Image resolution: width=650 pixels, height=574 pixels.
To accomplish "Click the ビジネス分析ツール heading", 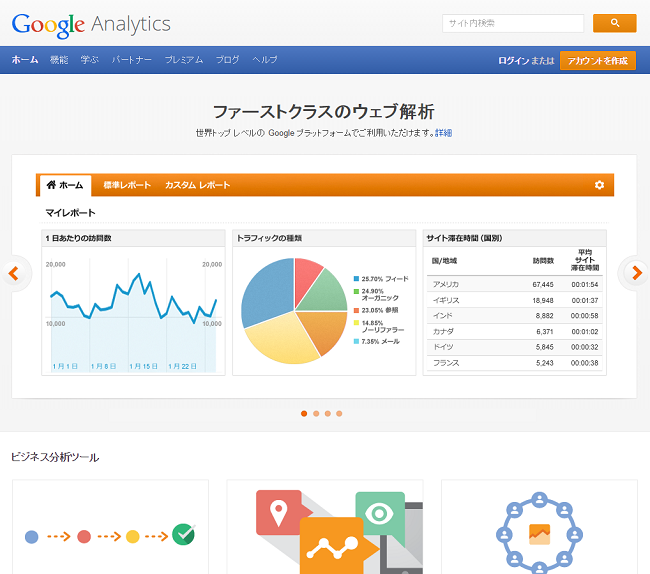I will [x=55, y=458].
